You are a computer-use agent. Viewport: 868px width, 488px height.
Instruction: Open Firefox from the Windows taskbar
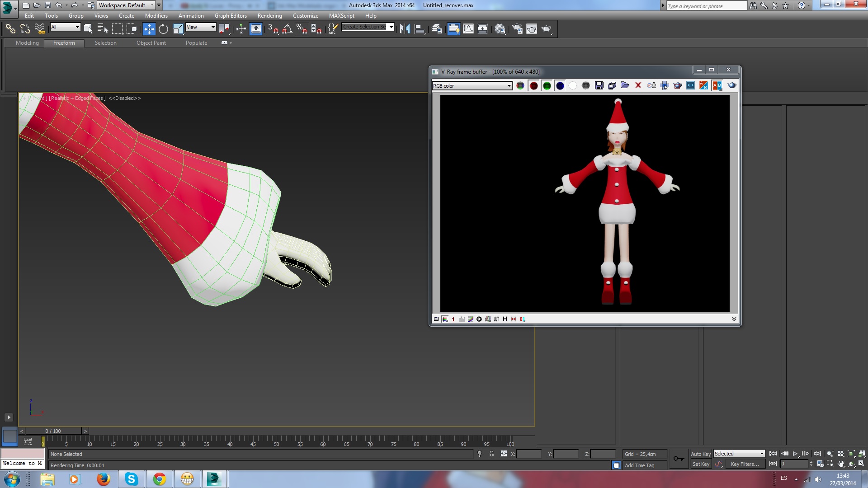[103, 479]
